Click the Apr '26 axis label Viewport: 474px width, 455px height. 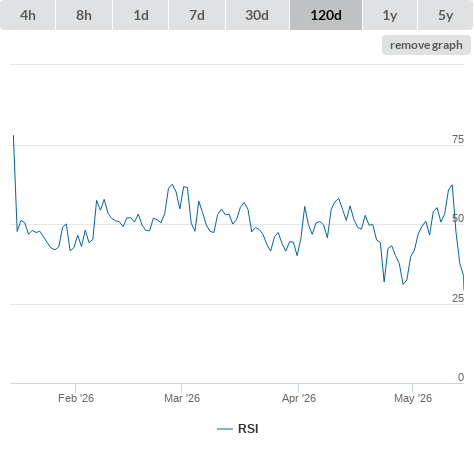299,398
